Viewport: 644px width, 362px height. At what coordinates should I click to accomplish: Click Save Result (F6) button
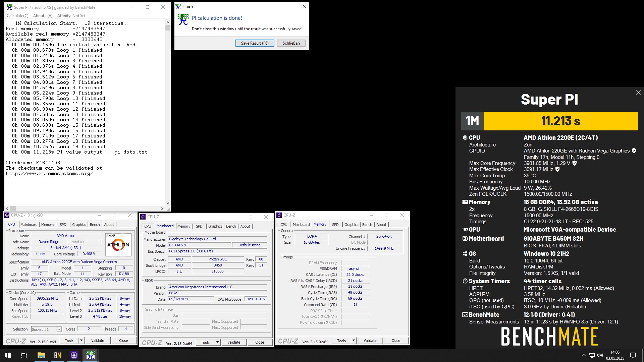(255, 43)
